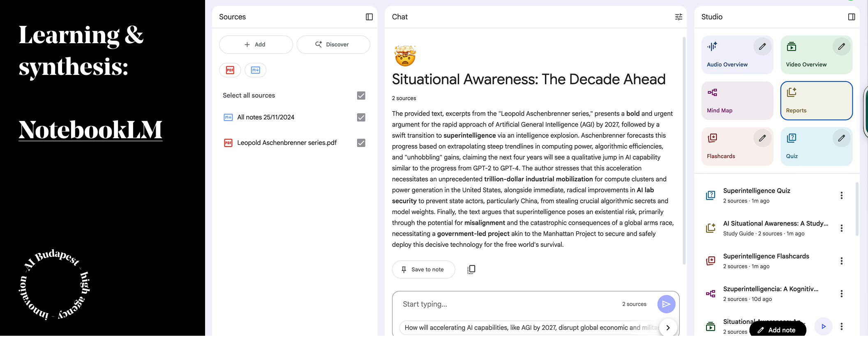The width and height of the screenshot is (868, 337).
Task: Click the Discover sources button
Action: tap(333, 44)
